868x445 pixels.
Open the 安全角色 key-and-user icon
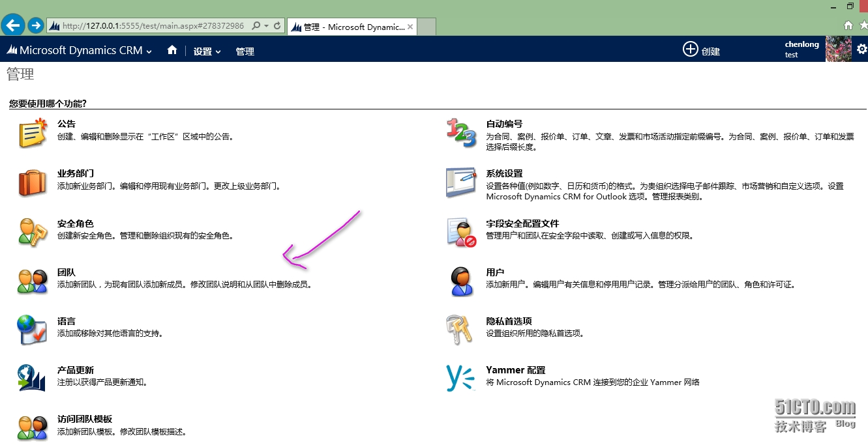click(33, 232)
